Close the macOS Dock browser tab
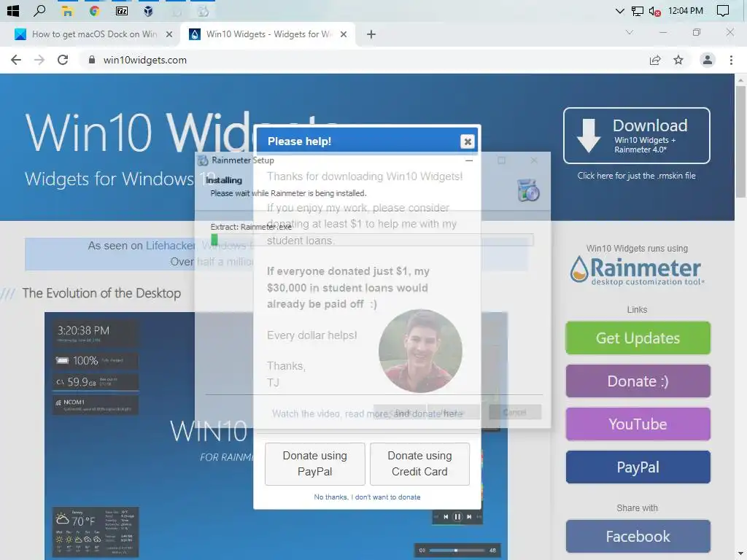 pyautogui.click(x=169, y=34)
